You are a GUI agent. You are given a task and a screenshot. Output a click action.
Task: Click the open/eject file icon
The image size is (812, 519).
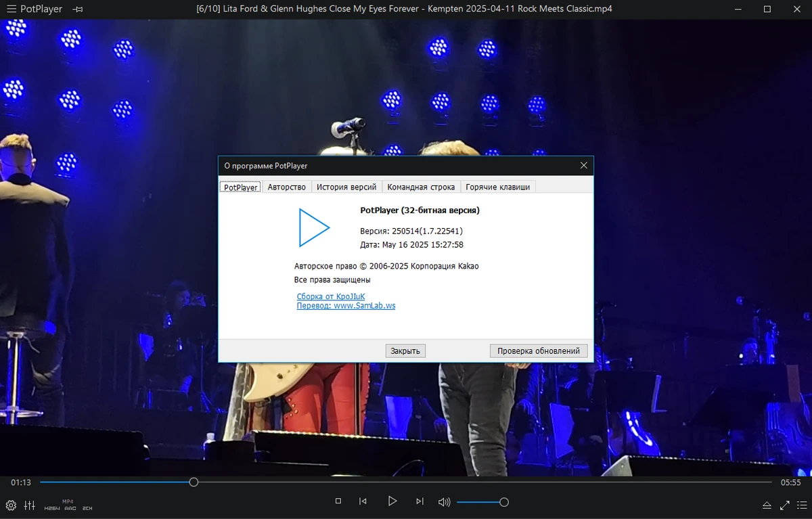(x=767, y=505)
